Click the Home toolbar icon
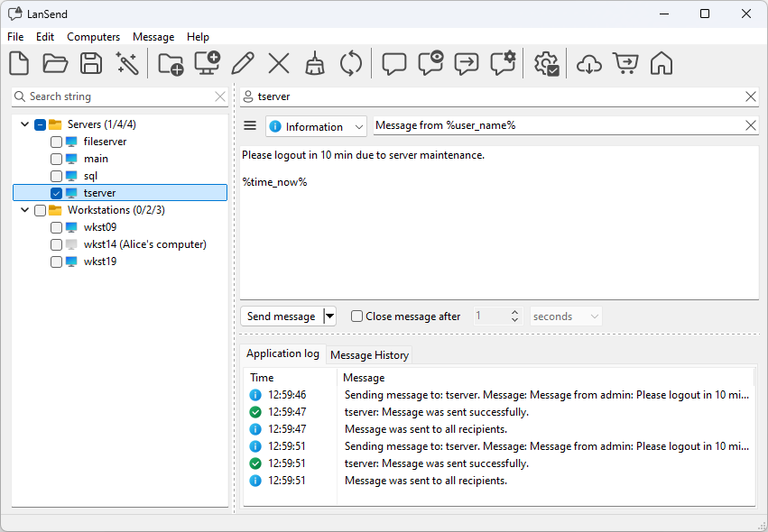This screenshot has width=768, height=532. (x=662, y=64)
